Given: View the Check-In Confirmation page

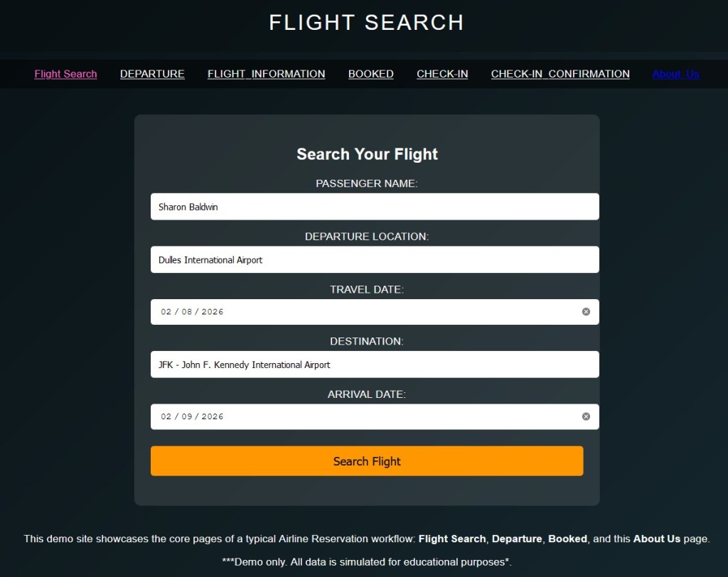Looking at the screenshot, I should (x=560, y=74).
